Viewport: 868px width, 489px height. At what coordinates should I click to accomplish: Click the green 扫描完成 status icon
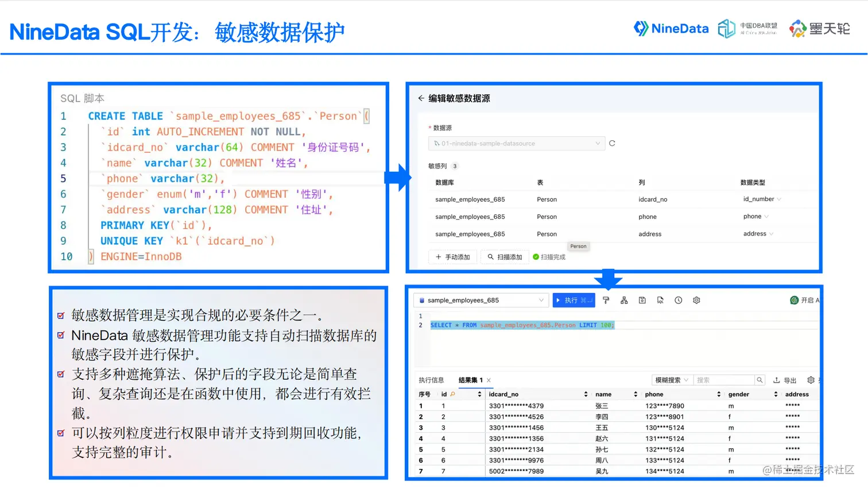pyautogui.click(x=536, y=257)
